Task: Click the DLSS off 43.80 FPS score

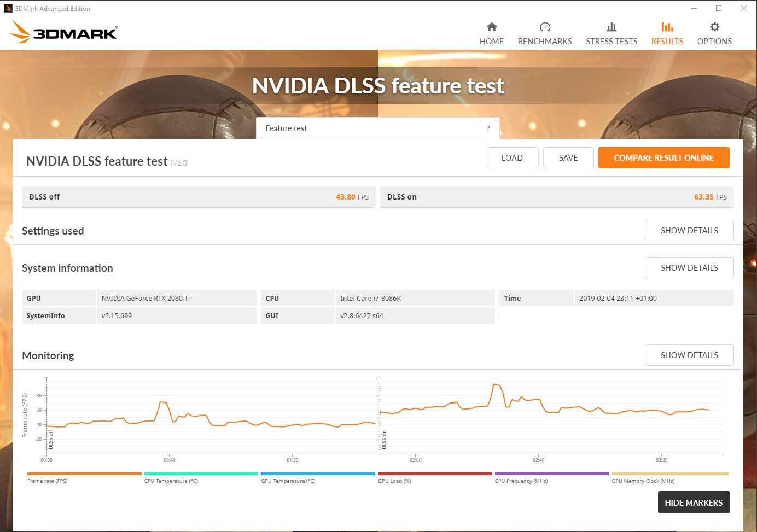Action: click(x=352, y=197)
